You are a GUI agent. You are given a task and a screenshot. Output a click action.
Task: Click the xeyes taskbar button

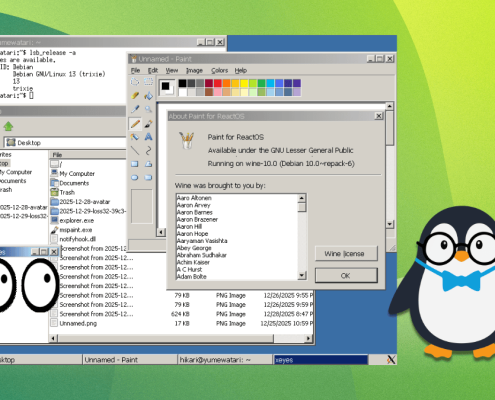(320, 360)
